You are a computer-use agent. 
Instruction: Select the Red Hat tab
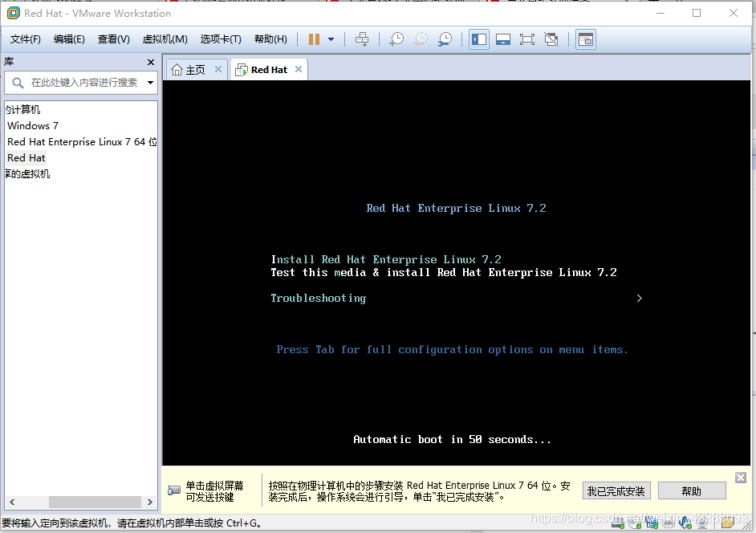click(269, 70)
